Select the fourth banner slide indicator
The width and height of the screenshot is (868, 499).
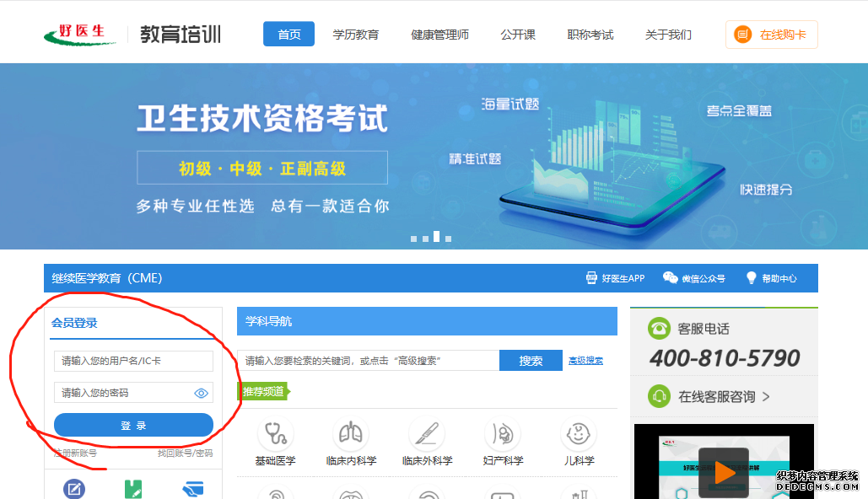[449, 239]
